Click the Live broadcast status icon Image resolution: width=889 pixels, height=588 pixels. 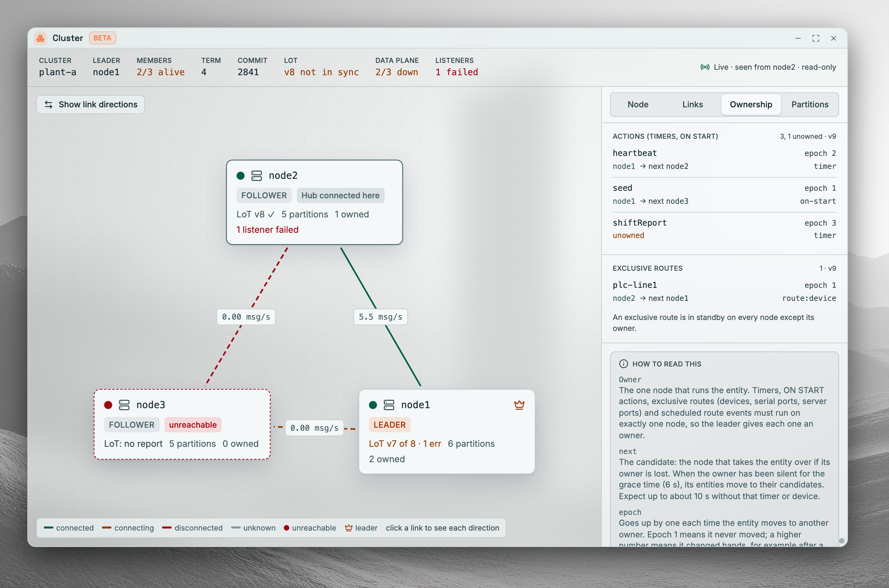(705, 67)
